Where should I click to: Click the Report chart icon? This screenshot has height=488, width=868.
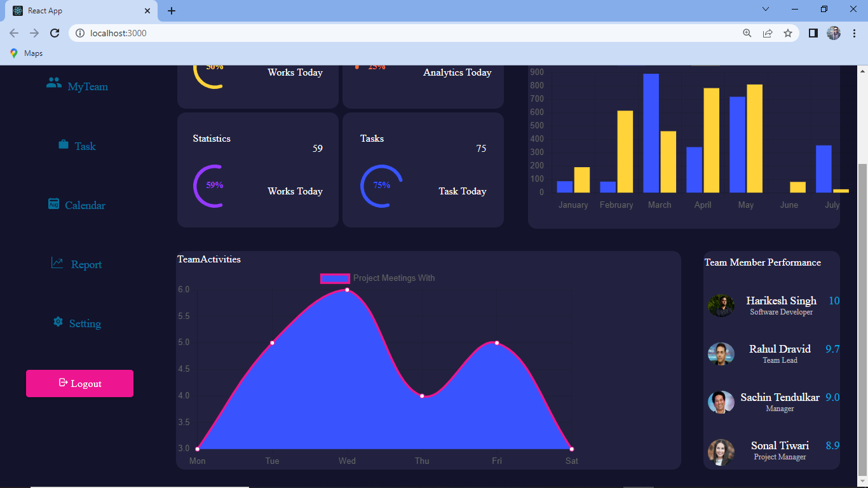(57, 262)
